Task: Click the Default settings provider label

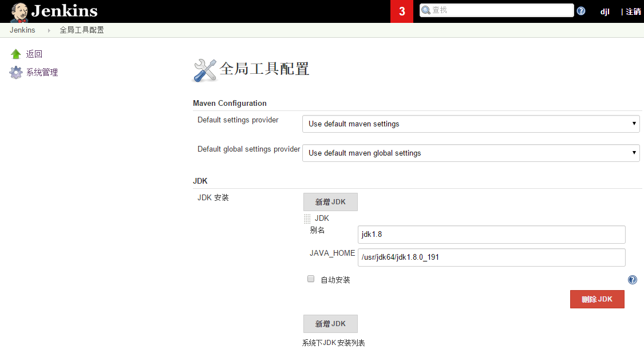Action: [x=238, y=120]
